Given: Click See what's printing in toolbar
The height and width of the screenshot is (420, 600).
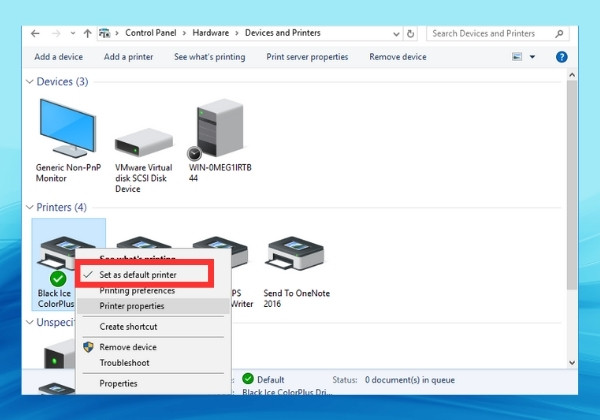Looking at the screenshot, I should pos(210,57).
